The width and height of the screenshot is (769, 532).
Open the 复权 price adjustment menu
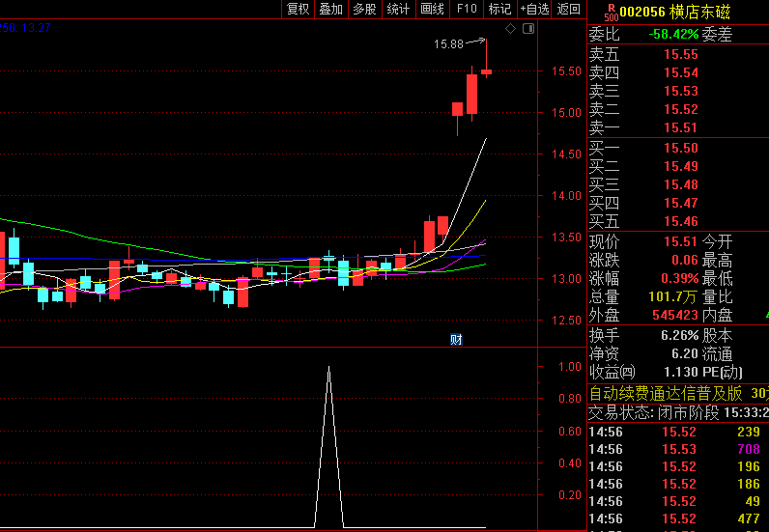299,10
